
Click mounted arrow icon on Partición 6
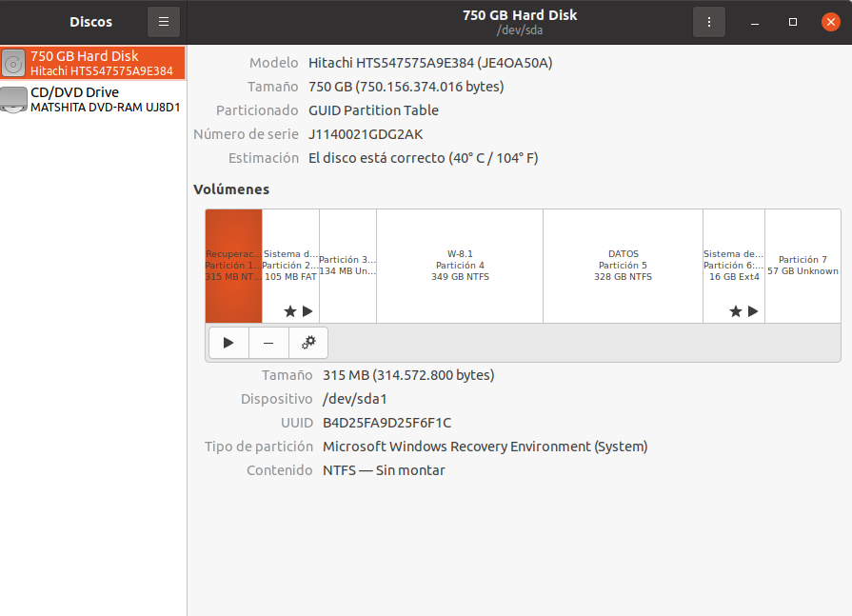(x=753, y=311)
